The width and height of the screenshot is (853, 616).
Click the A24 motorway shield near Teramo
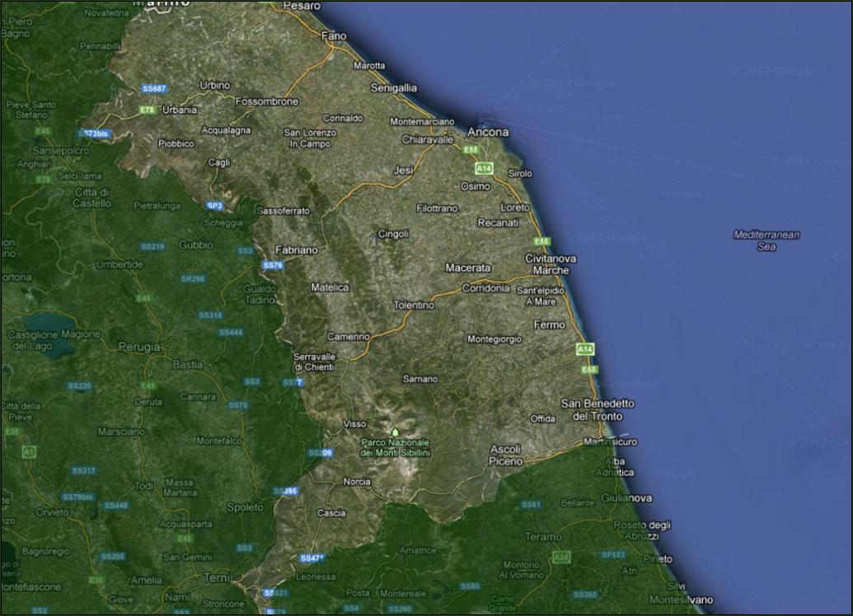(x=560, y=558)
